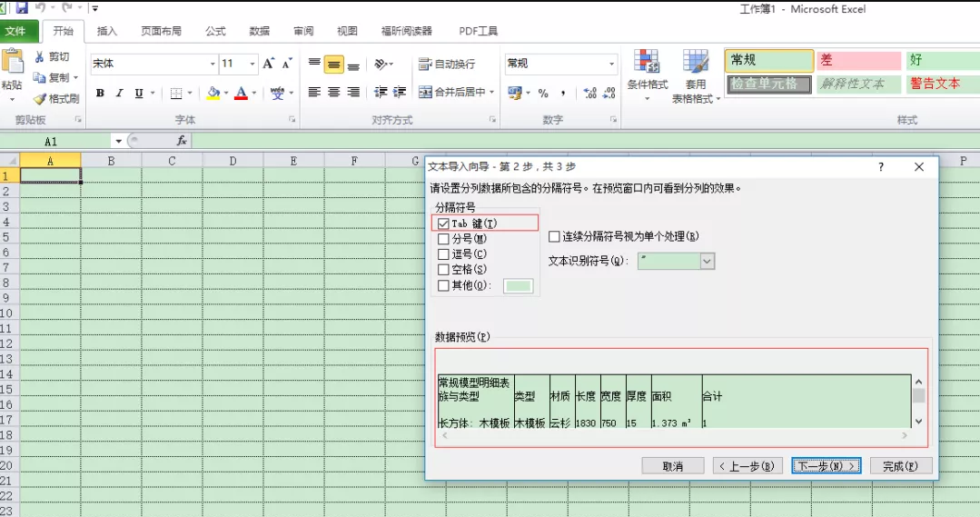Click the 完成(F) Finish button
This screenshot has width=980, height=517.
click(x=901, y=466)
